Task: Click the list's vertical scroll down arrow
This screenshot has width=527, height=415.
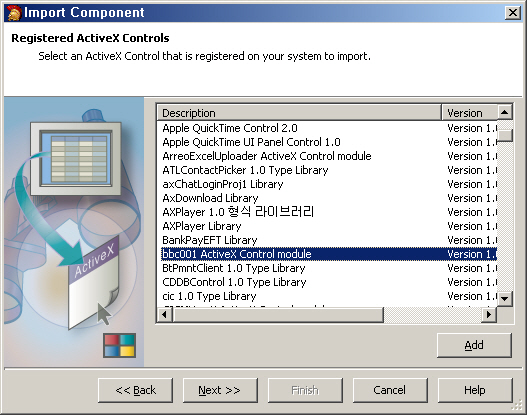Action: (504, 298)
